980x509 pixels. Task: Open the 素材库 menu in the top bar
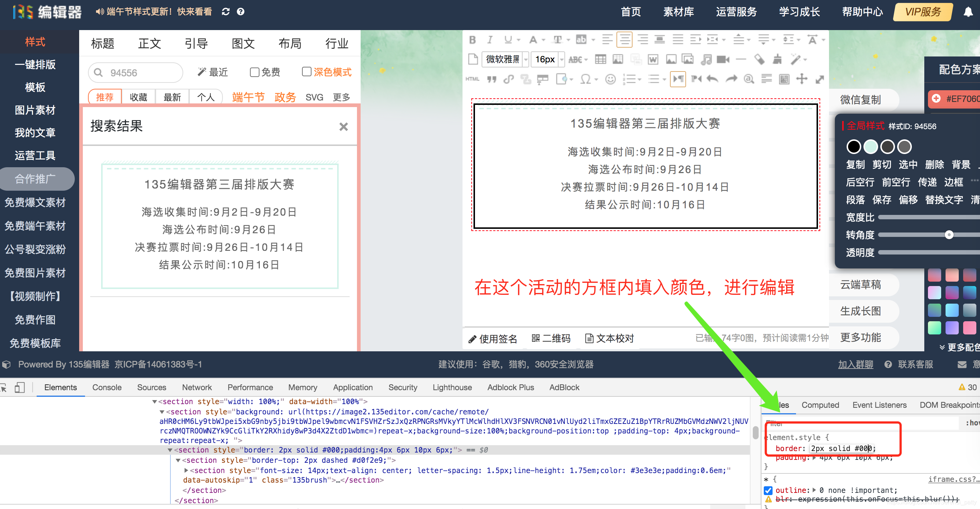[x=678, y=12]
